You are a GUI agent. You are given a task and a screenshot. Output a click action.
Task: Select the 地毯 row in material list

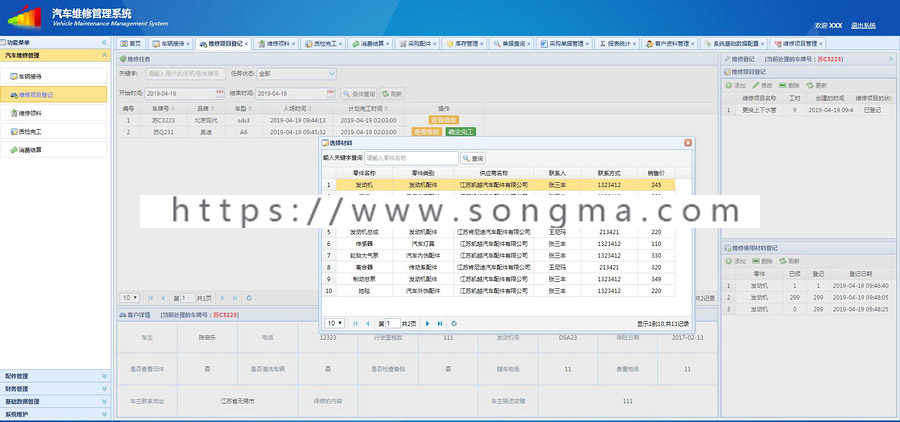coord(499,291)
